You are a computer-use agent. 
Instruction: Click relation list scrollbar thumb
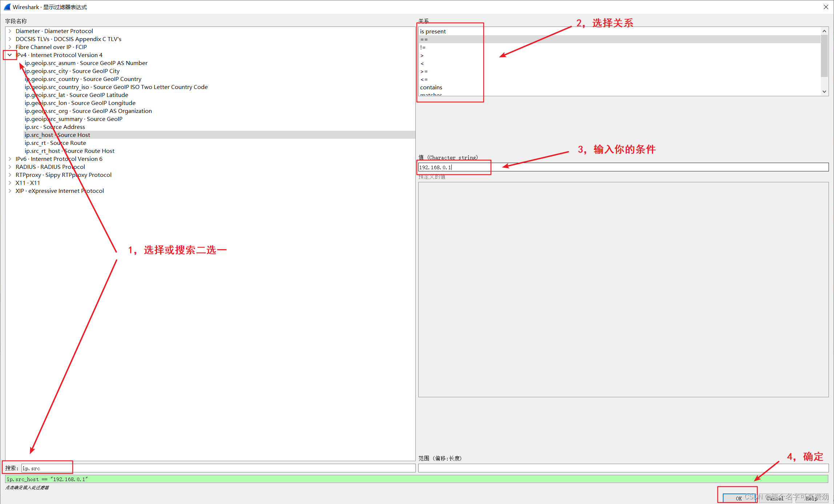[x=824, y=56]
